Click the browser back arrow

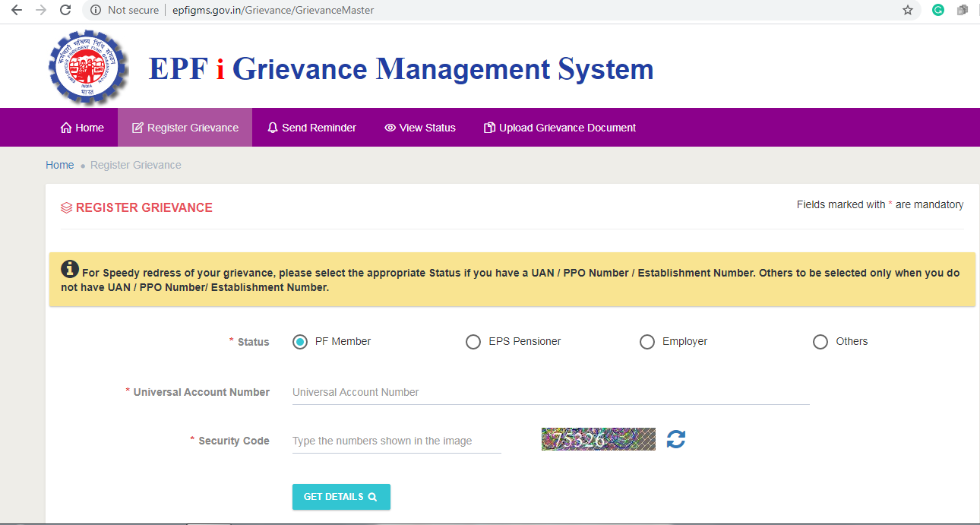tap(16, 10)
